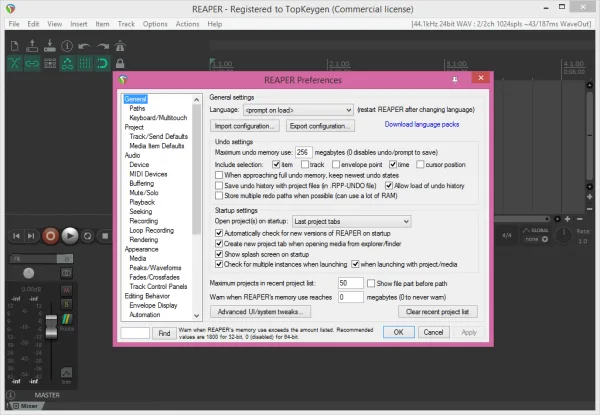Toggle include selection 'time' checkbox
Image resolution: width=600 pixels, height=415 pixels.
point(393,164)
